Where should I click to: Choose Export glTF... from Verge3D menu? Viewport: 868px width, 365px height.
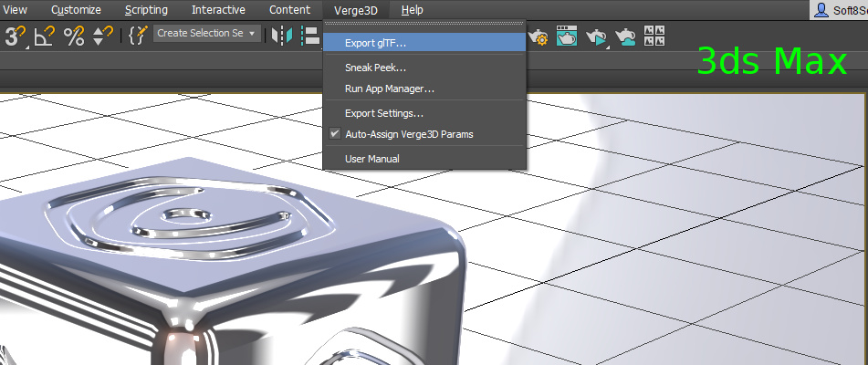coord(424,43)
